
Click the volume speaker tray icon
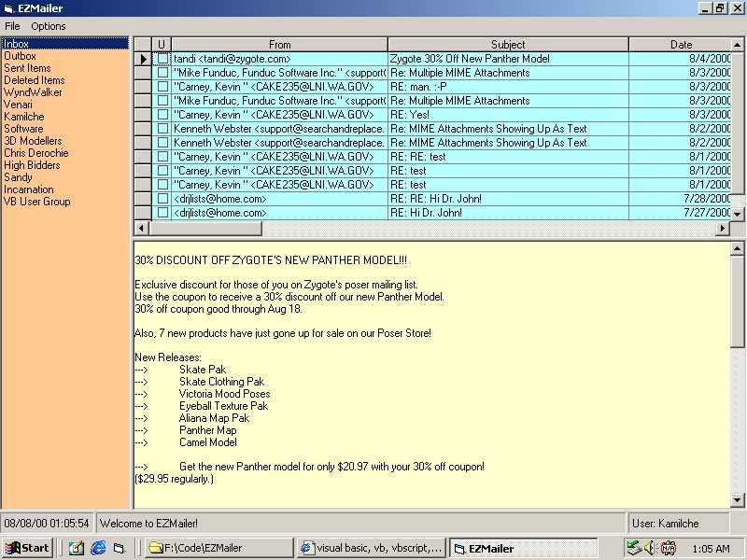tap(651, 548)
